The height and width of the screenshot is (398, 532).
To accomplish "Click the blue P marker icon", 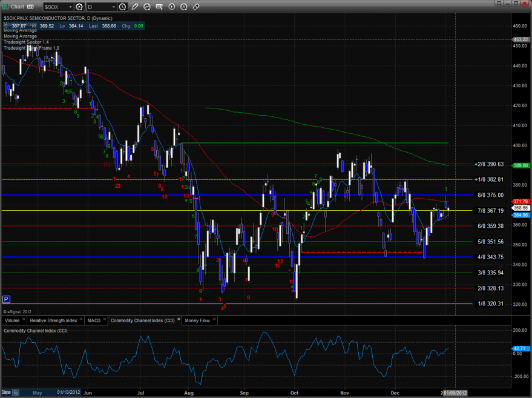I will click(x=6, y=299).
